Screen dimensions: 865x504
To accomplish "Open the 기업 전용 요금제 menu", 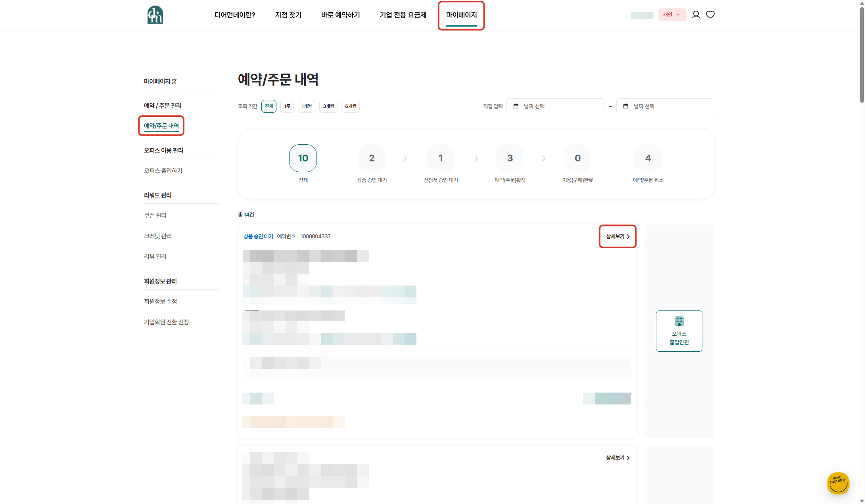I will pyautogui.click(x=403, y=15).
